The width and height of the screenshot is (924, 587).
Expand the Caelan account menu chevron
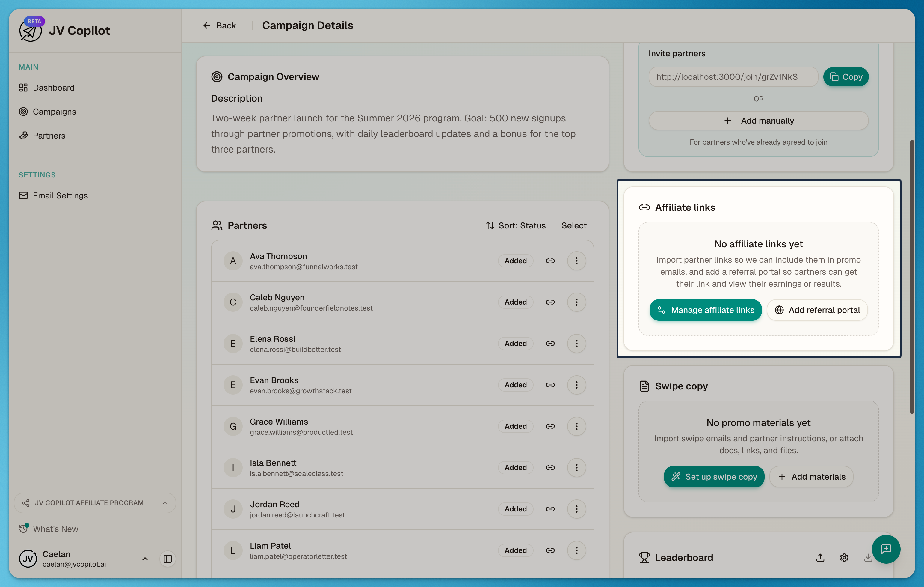[x=145, y=559]
